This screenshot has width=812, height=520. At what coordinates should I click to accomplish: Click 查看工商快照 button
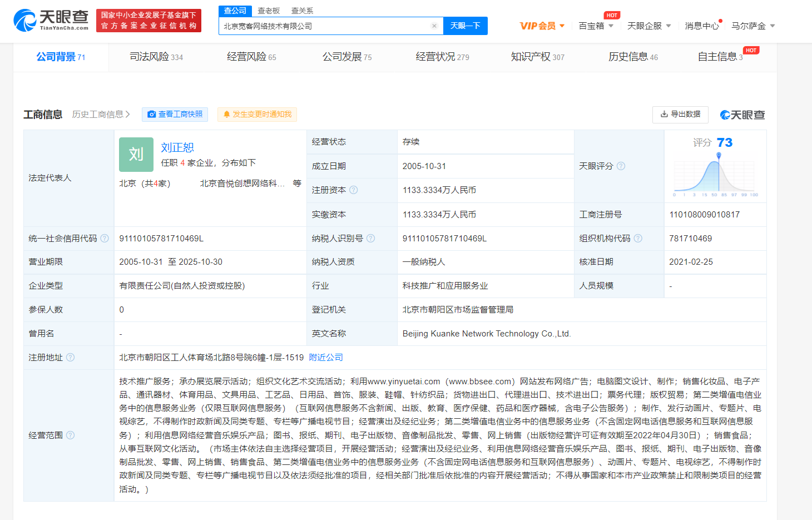point(175,115)
